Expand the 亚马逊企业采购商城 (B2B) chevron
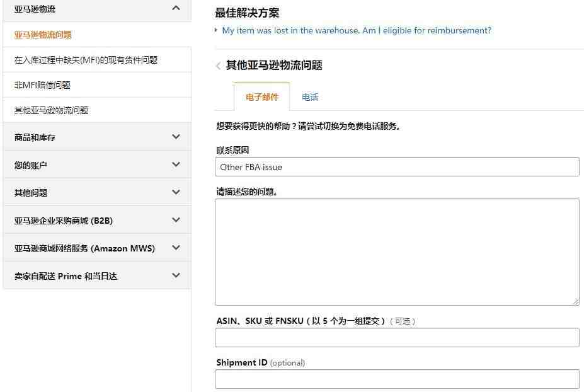 [176, 220]
